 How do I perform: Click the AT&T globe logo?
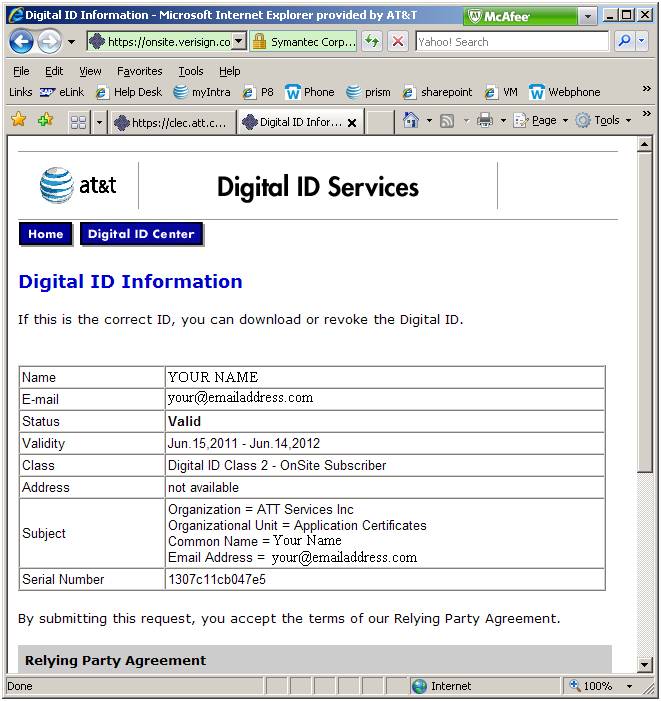click(56, 185)
